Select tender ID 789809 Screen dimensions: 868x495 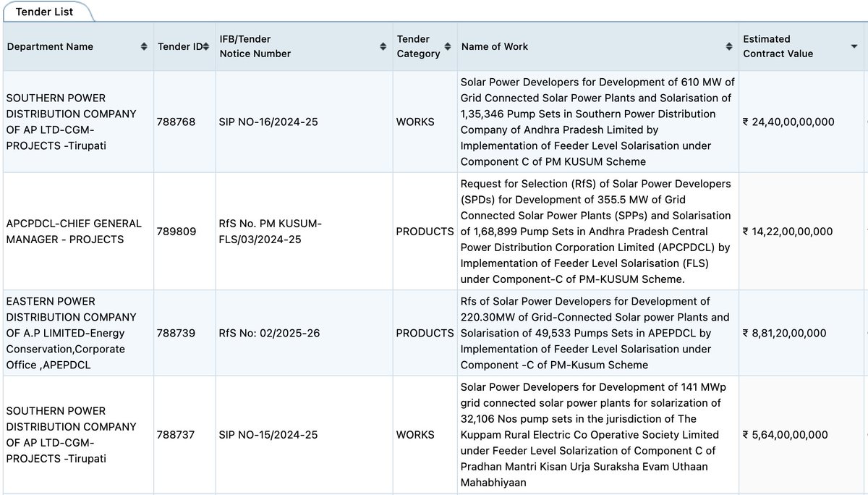(x=176, y=232)
